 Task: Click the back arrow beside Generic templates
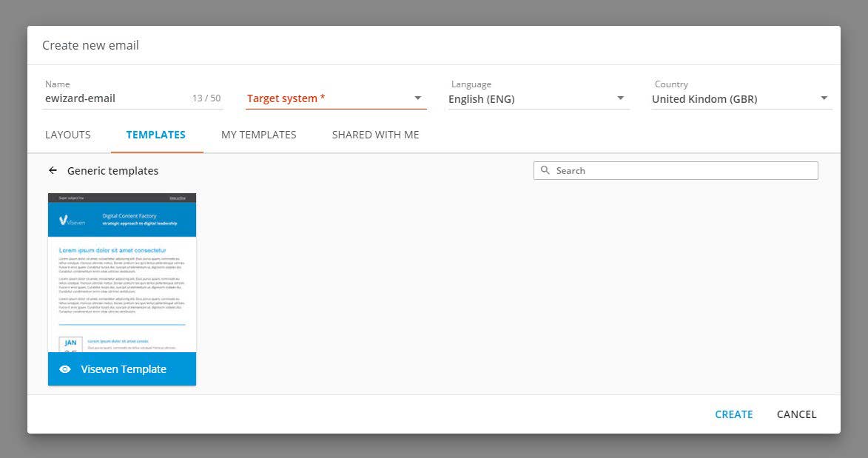(x=53, y=171)
